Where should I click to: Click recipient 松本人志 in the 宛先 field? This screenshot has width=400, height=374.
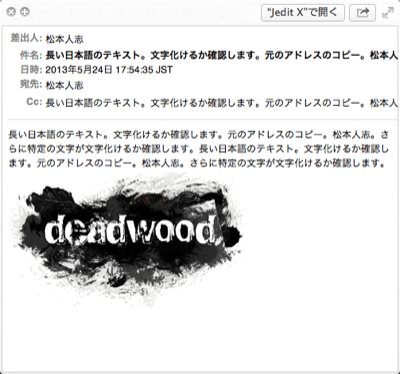(64, 85)
